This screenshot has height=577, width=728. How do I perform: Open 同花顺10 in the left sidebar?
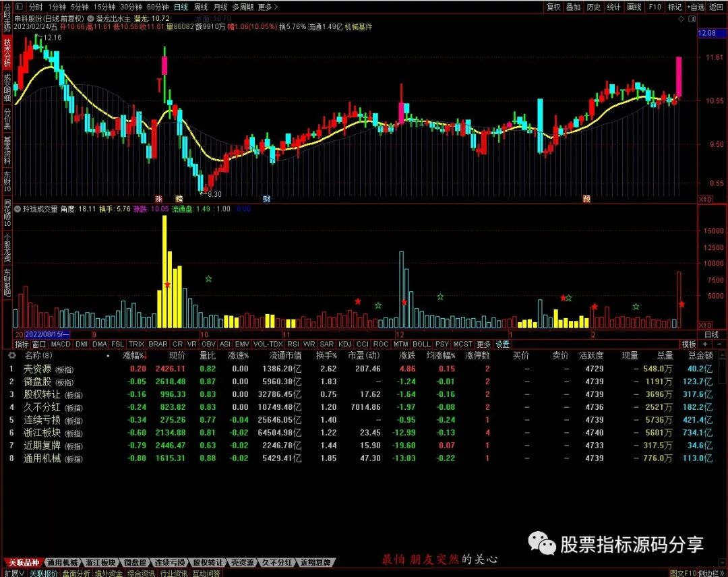pos(7,212)
